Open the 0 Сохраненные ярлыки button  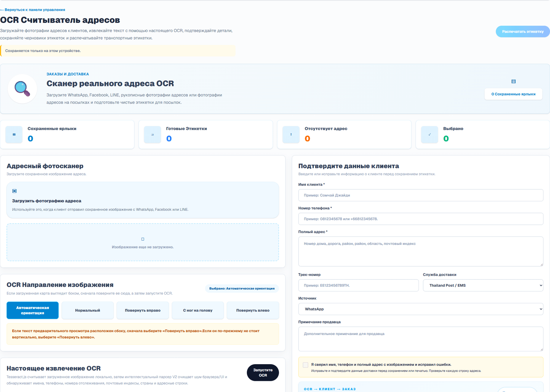coord(513,94)
